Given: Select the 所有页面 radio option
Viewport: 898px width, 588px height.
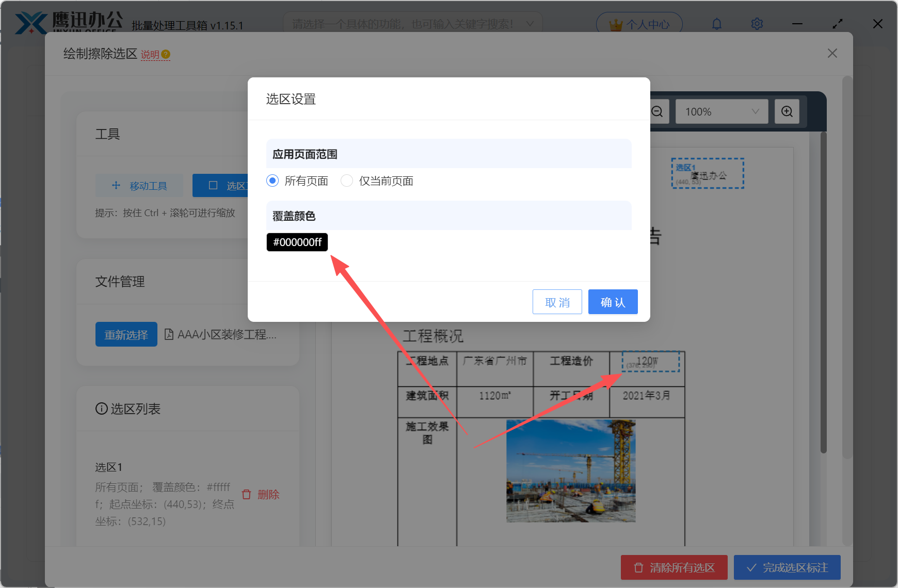Looking at the screenshot, I should 272,181.
